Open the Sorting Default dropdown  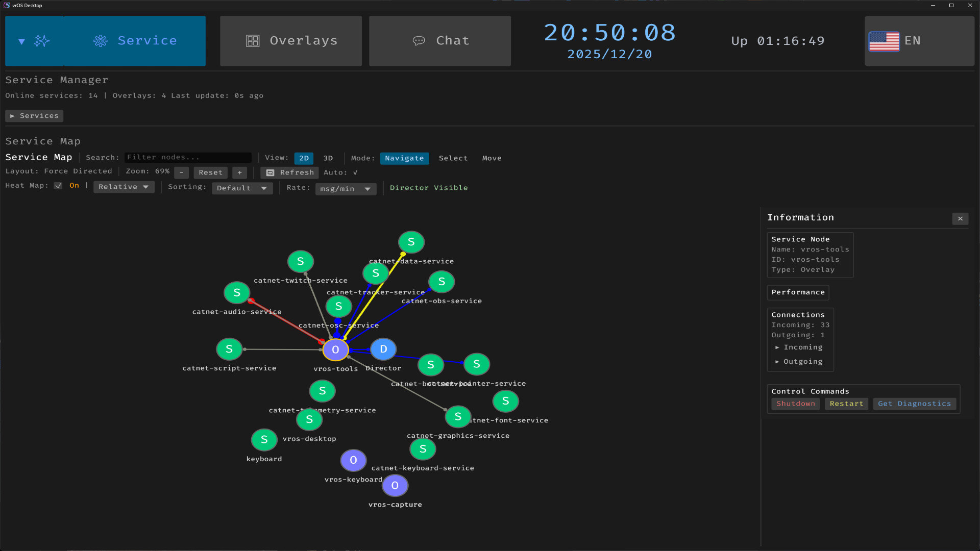click(x=242, y=188)
